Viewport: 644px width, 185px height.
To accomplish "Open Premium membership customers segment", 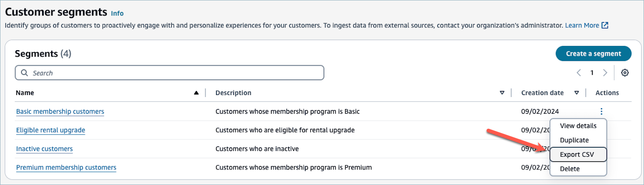I will [x=66, y=167].
